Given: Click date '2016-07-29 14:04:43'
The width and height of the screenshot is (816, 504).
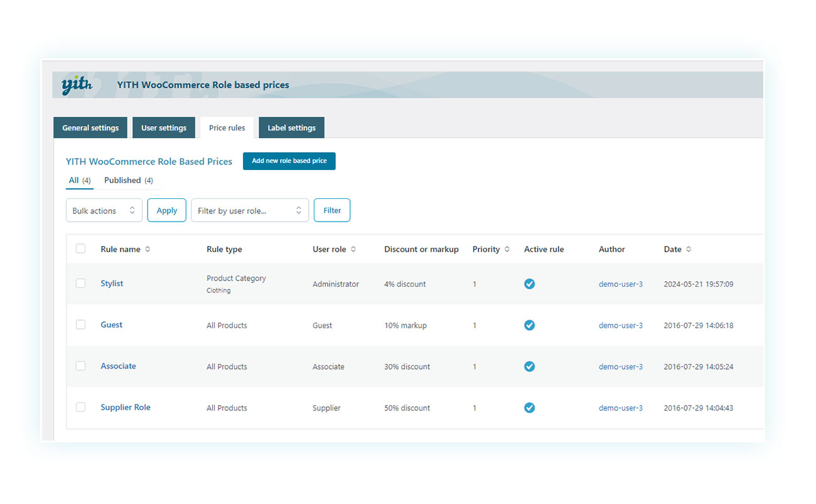Looking at the screenshot, I should [699, 408].
